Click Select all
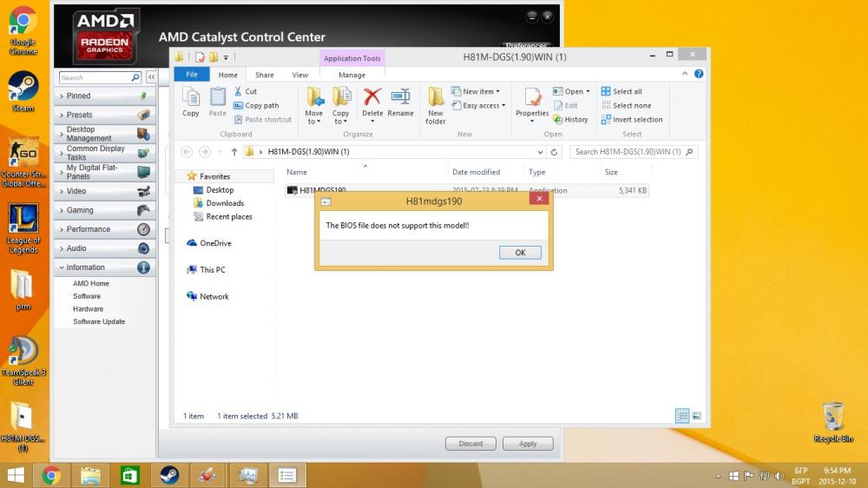The image size is (868, 488). click(621, 91)
